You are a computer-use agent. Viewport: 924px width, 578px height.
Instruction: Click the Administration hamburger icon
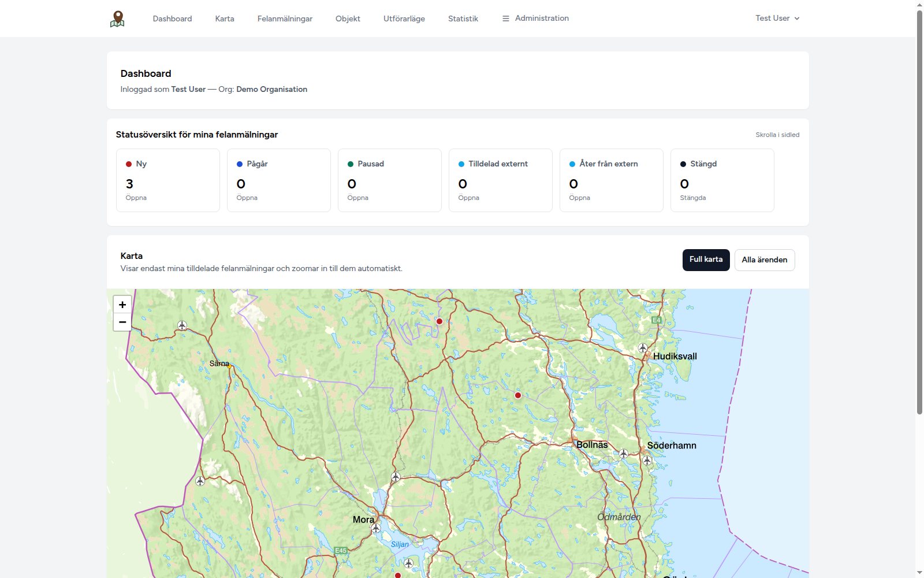(x=506, y=18)
